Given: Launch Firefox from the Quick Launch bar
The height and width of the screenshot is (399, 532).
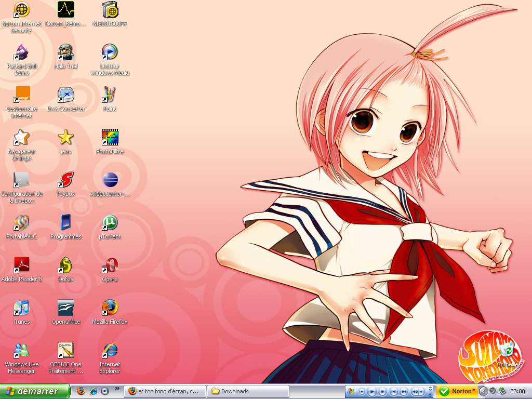Looking at the screenshot, I should point(81,391).
